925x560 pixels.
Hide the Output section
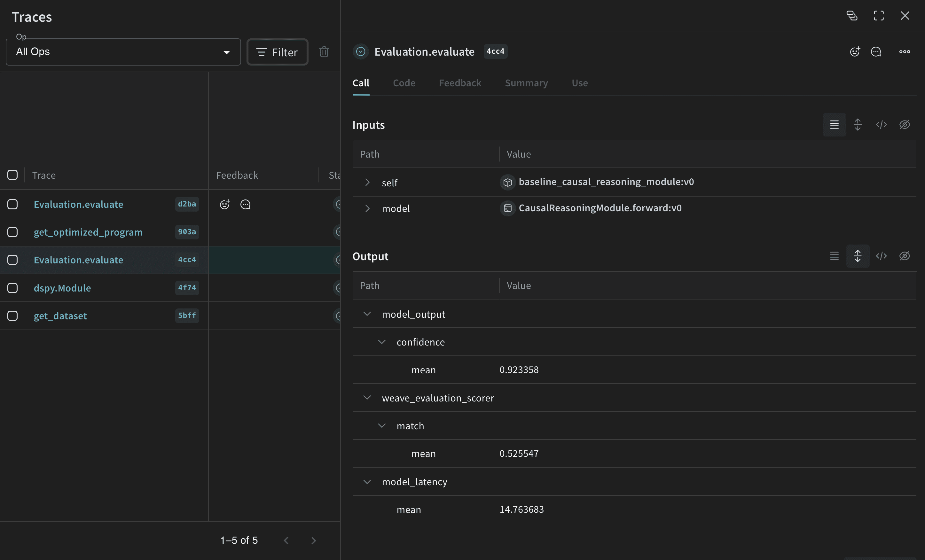tap(904, 256)
